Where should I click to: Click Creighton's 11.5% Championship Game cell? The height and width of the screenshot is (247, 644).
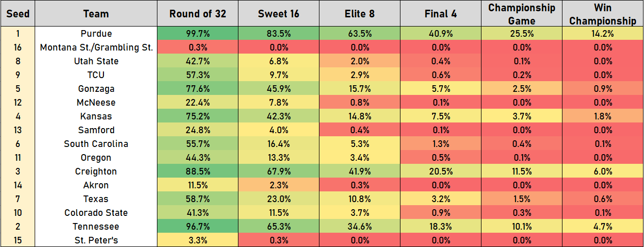[x=521, y=171]
